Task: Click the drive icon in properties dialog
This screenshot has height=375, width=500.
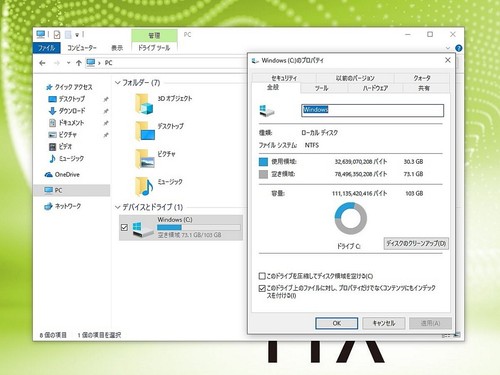Action: (267, 111)
